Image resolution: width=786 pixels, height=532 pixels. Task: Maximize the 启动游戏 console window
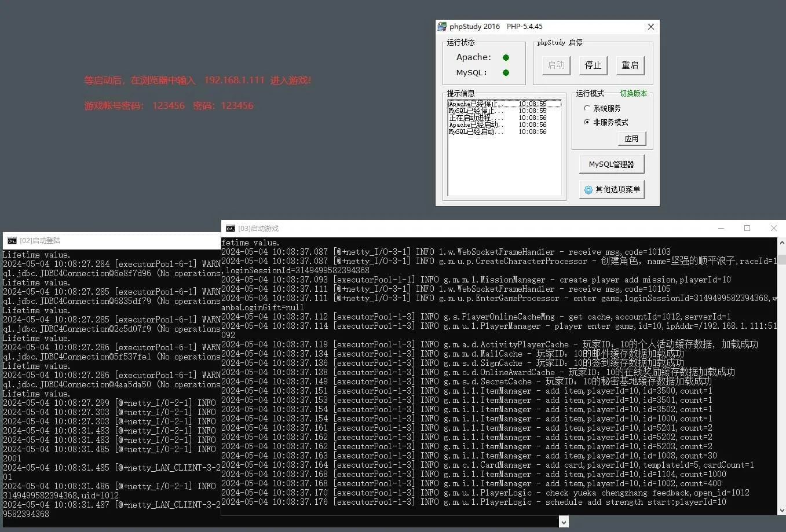(747, 228)
